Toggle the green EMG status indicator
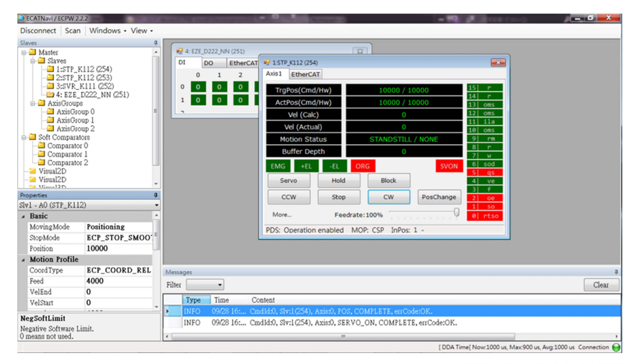632x364 pixels. [278, 166]
